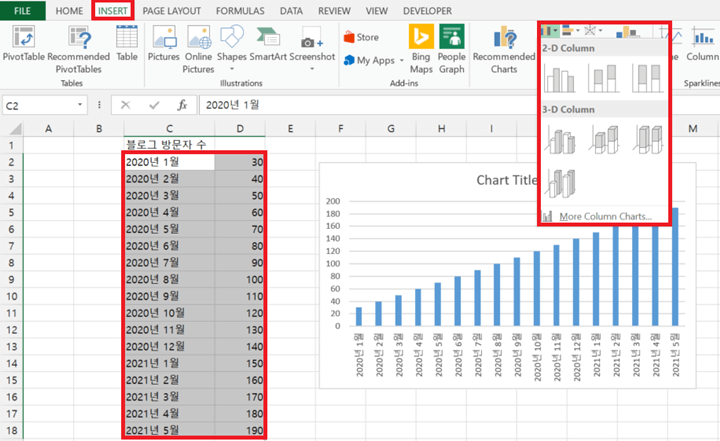
Task: Choose 3-D 100% Stacked Column chart
Action: click(647, 140)
